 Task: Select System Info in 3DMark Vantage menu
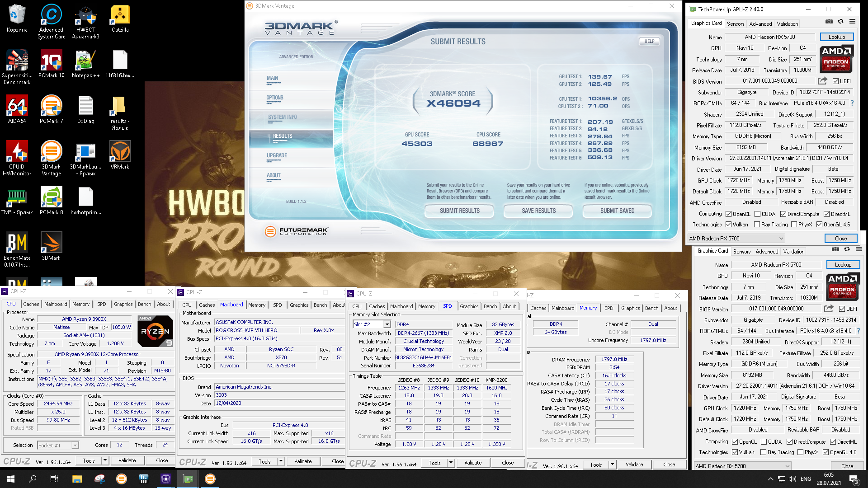pyautogui.click(x=283, y=117)
